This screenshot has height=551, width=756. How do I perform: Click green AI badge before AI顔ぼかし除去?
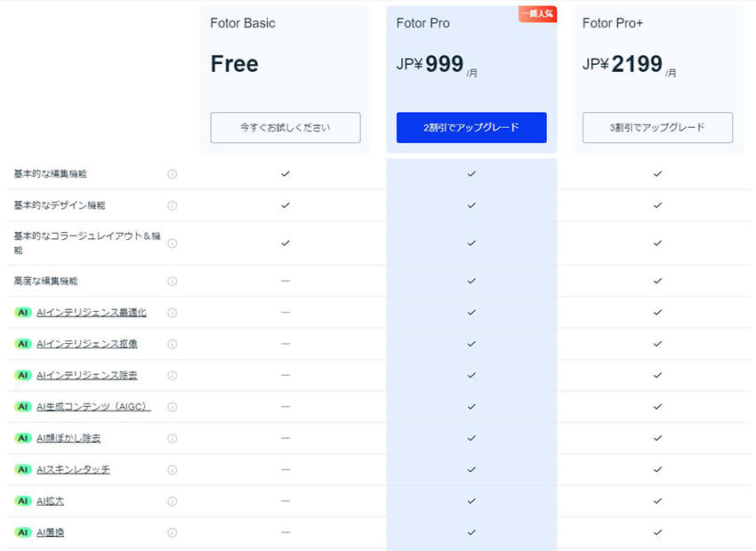22,438
